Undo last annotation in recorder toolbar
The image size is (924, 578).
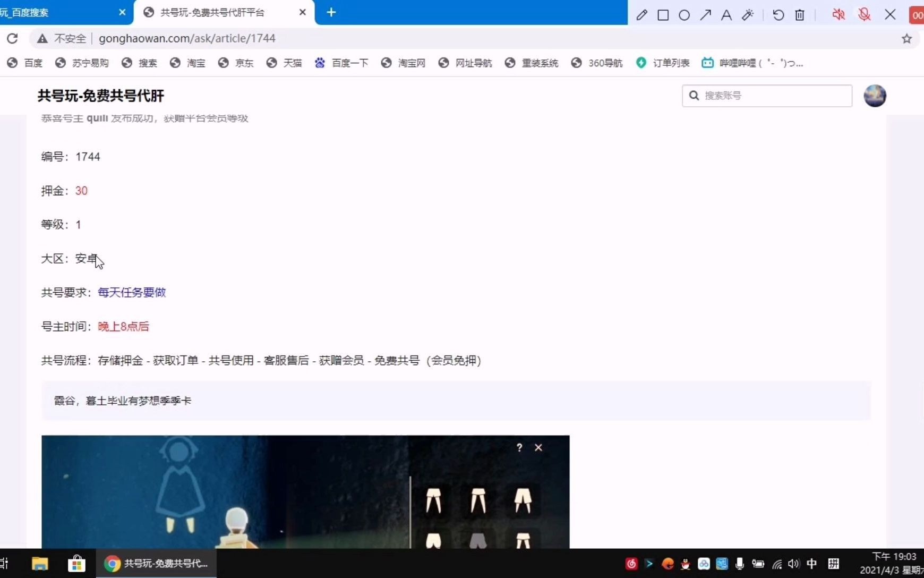[x=778, y=15]
